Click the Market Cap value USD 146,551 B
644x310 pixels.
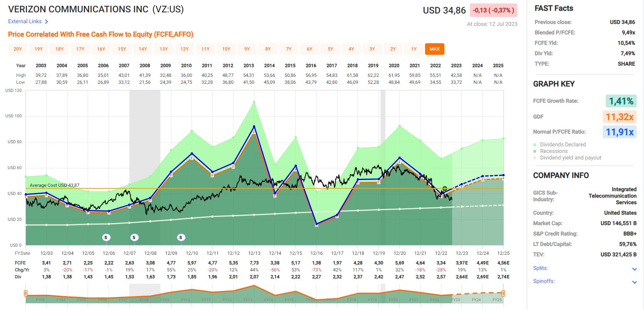(619, 223)
